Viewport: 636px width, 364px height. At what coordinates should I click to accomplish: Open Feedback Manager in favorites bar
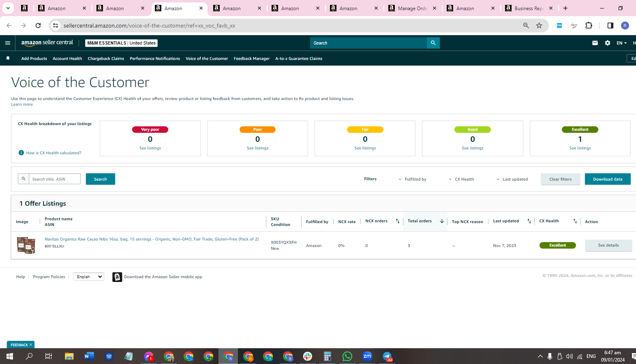tap(252, 58)
